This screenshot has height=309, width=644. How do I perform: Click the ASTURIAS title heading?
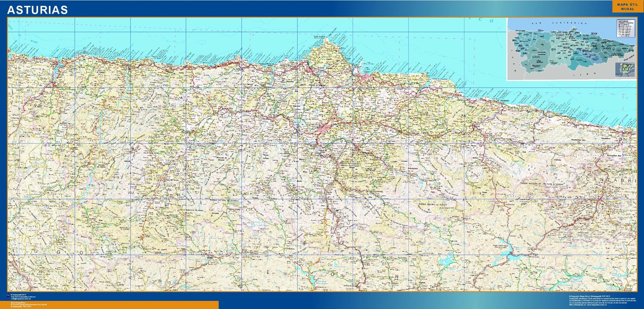pyautogui.click(x=38, y=10)
